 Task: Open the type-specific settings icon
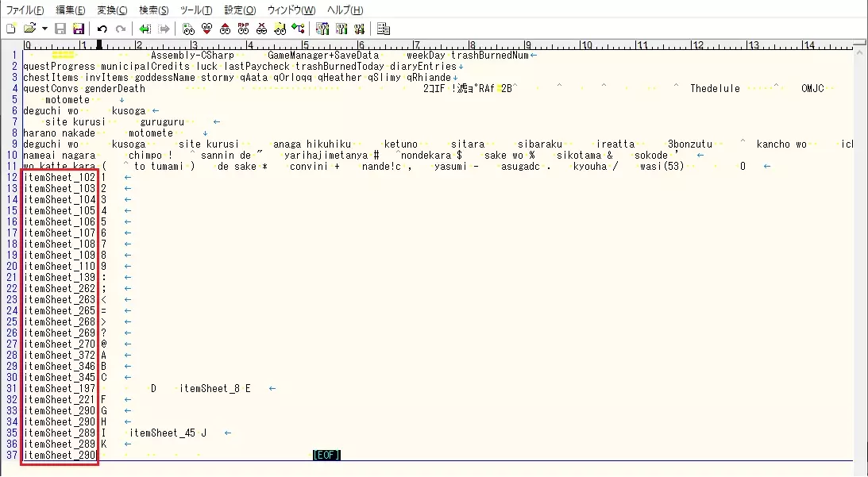(x=341, y=29)
